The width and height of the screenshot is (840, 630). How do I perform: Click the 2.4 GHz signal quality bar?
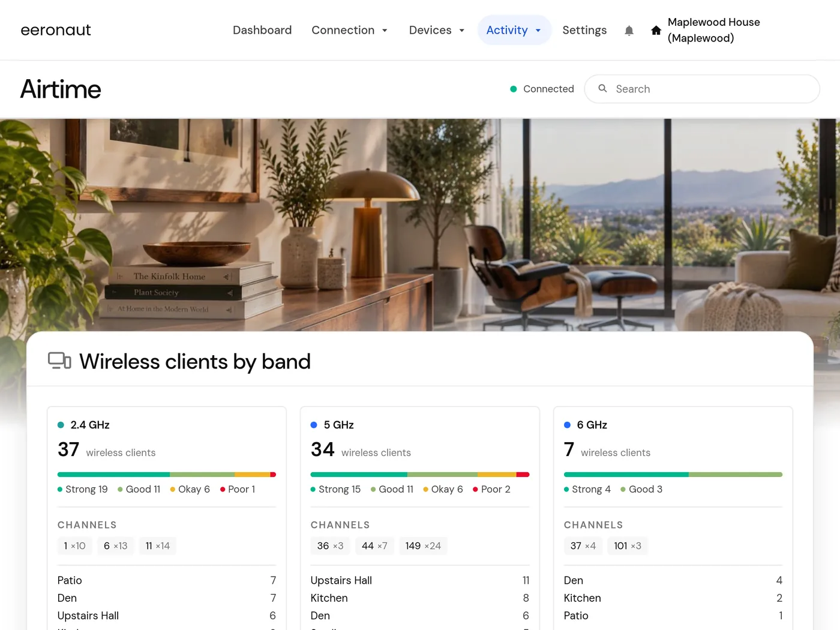click(167, 475)
